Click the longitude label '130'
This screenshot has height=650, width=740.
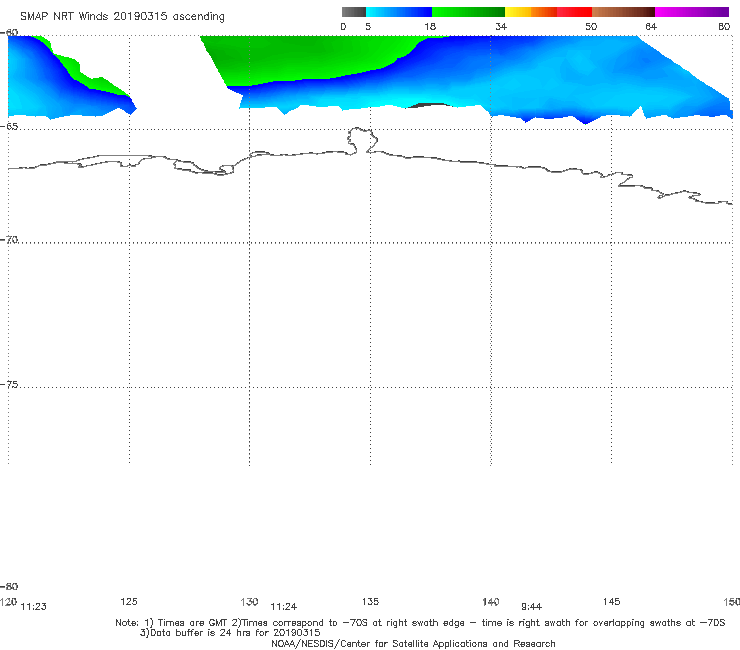[249, 601]
